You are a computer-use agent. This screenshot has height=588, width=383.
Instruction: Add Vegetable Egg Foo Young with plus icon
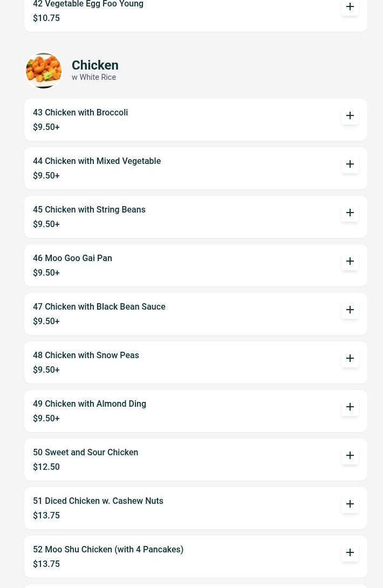point(350,7)
